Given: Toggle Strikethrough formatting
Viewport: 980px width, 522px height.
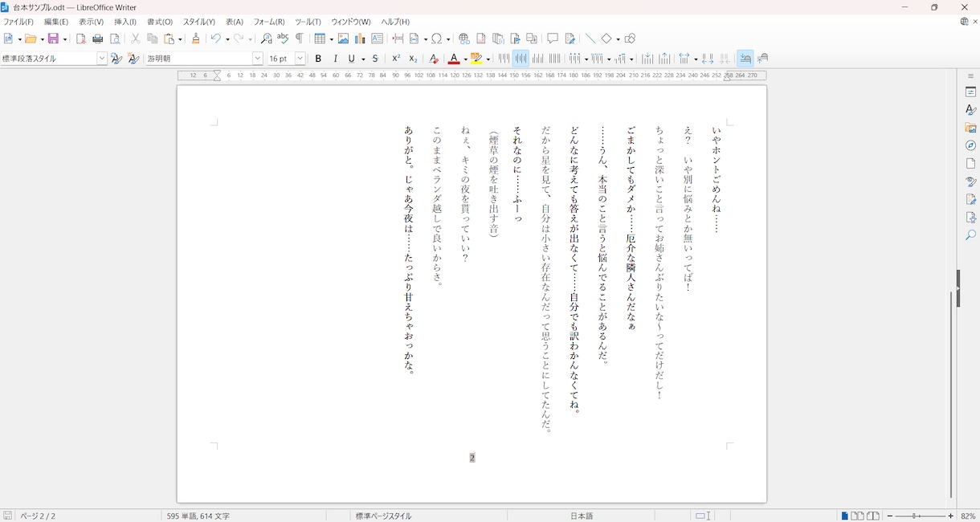Looking at the screenshot, I should [x=375, y=59].
